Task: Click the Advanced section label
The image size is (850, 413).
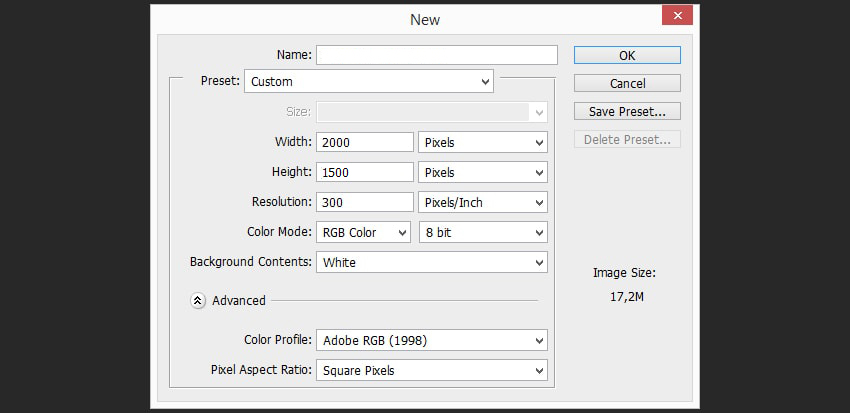Action: (239, 300)
